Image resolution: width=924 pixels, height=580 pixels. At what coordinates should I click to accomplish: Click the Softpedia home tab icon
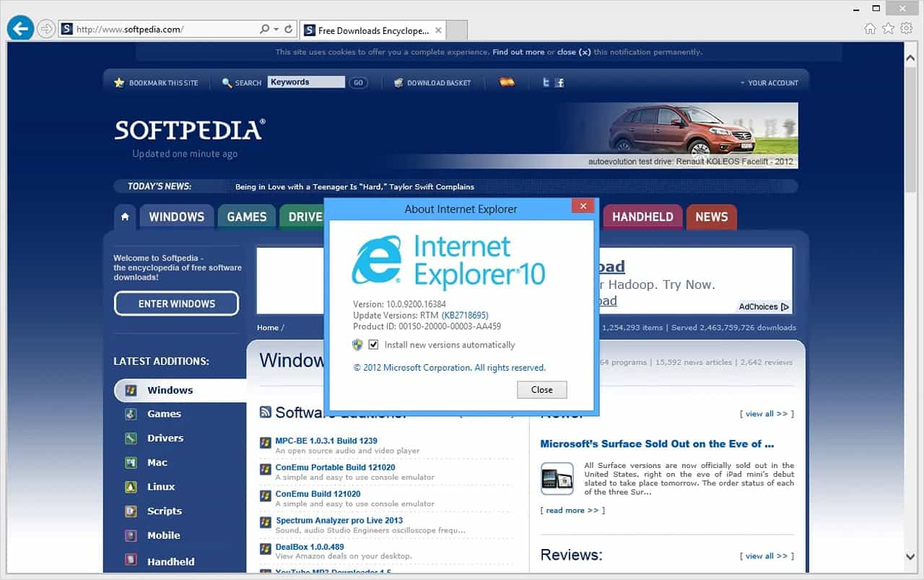point(125,217)
